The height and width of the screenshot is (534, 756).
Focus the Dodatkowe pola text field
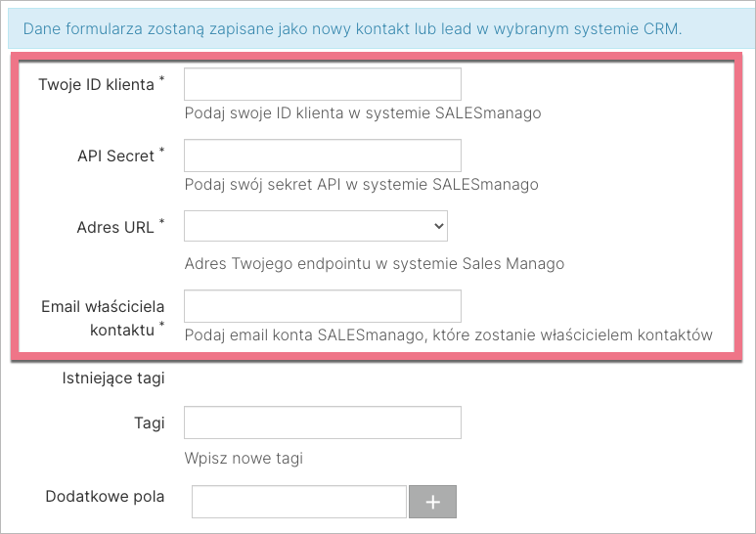coord(299,502)
